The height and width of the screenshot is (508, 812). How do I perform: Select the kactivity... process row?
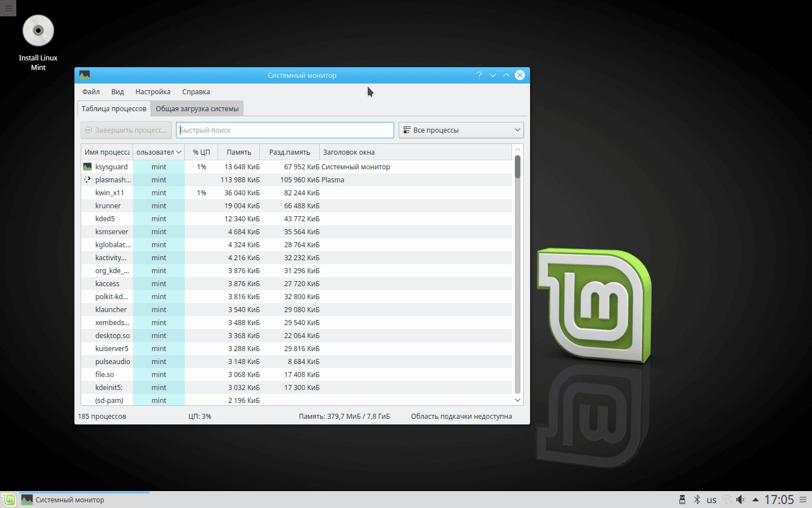297,257
